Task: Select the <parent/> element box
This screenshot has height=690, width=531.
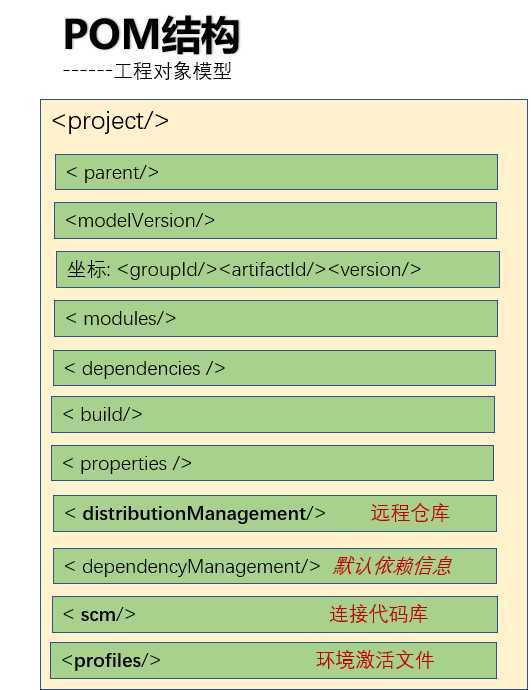Action: click(x=276, y=172)
